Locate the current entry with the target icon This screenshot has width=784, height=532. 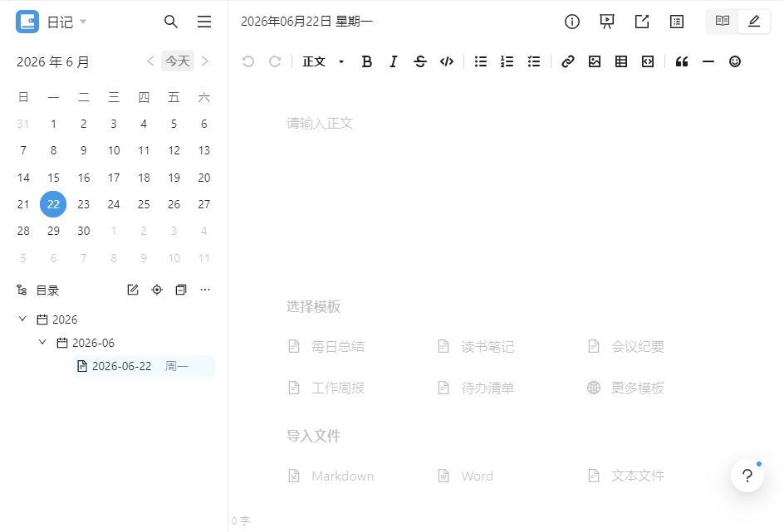(x=157, y=290)
